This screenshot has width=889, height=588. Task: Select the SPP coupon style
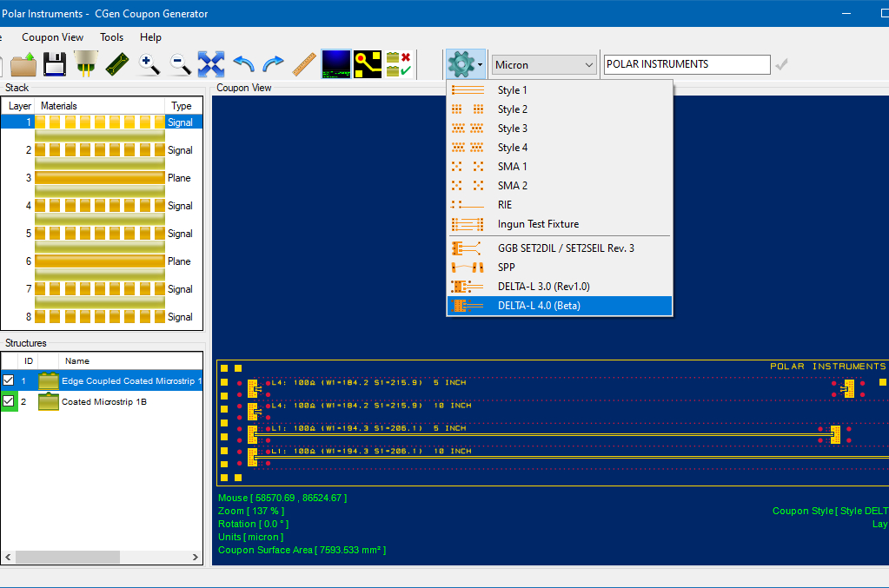point(560,268)
